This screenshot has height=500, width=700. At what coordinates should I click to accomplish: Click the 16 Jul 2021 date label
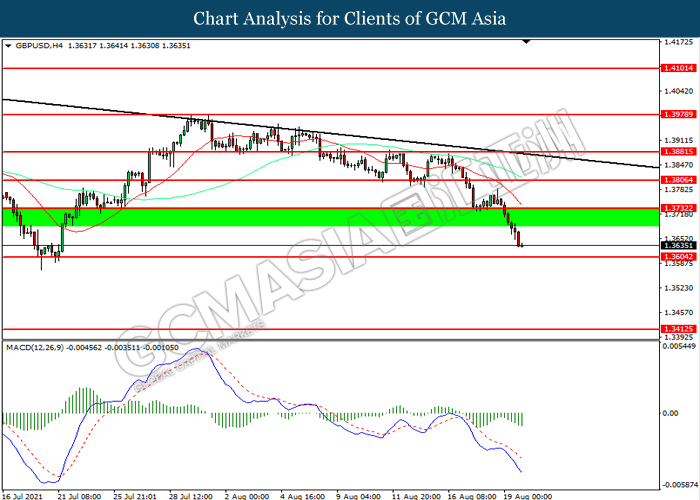[x=22, y=494]
